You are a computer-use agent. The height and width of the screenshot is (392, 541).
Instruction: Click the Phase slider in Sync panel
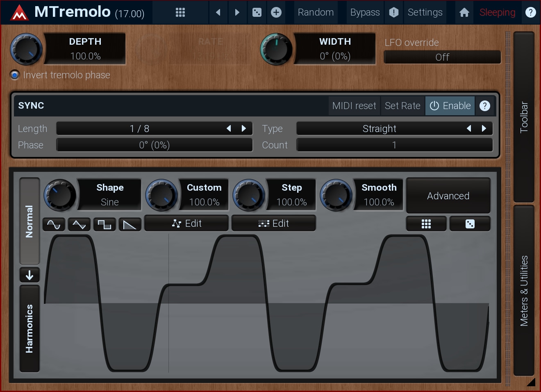coord(155,145)
